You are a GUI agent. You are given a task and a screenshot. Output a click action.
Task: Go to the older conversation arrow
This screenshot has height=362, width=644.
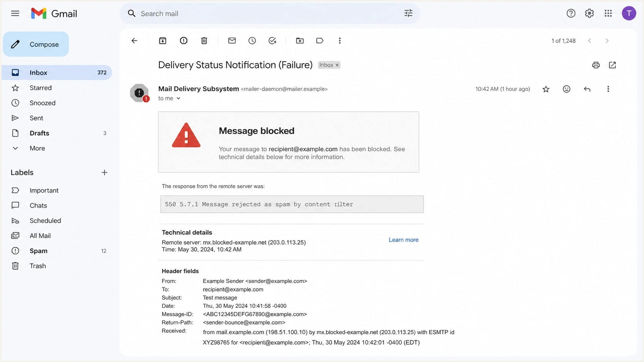(607, 41)
